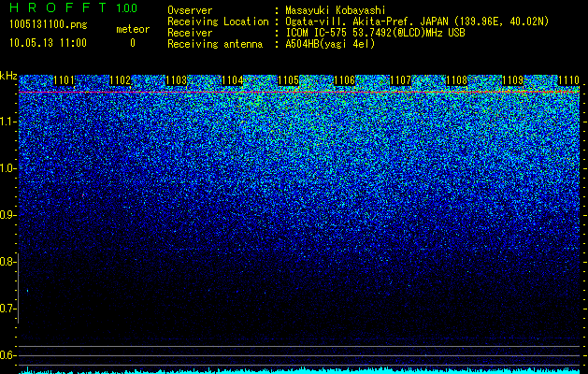The width and height of the screenshot is (588, 374).
Task: Click the 1108 time marker
Action: (457, 80)
